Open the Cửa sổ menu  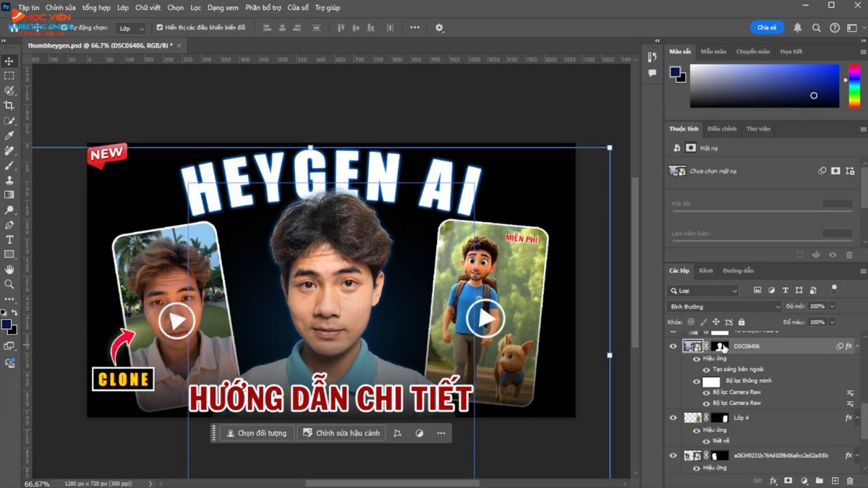pos(298,7)
